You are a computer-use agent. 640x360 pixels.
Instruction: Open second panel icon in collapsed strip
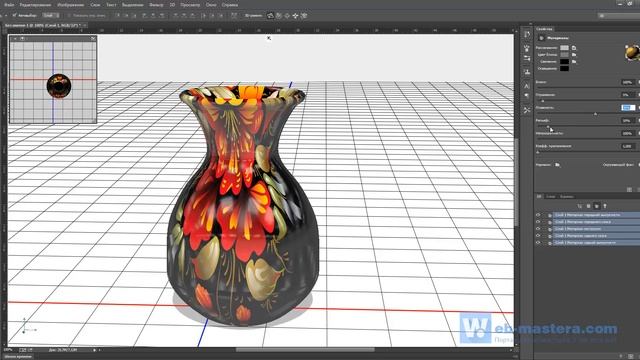(x=527, y=48)
